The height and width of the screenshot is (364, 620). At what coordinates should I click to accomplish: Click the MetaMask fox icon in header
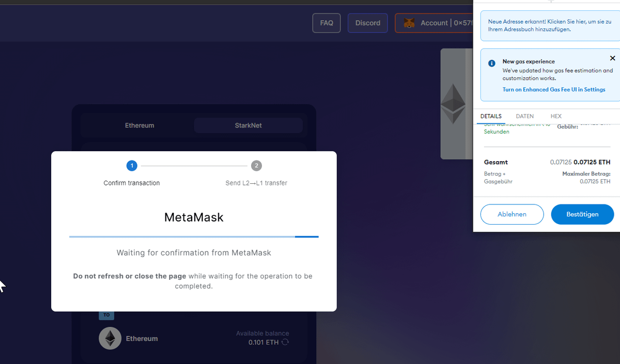409,23
